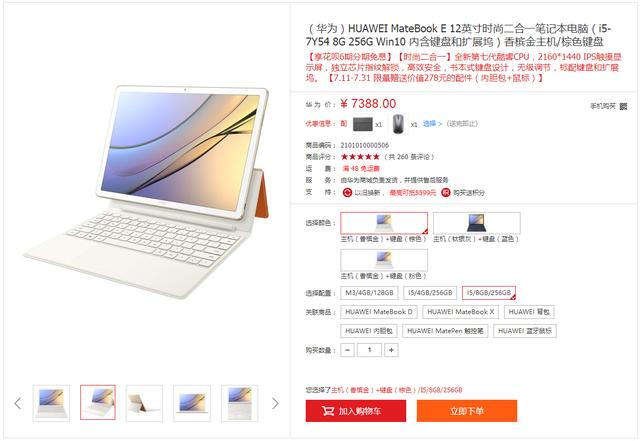
Task: Click the mobile purchase QR code icon
Action: pos(623,107)
